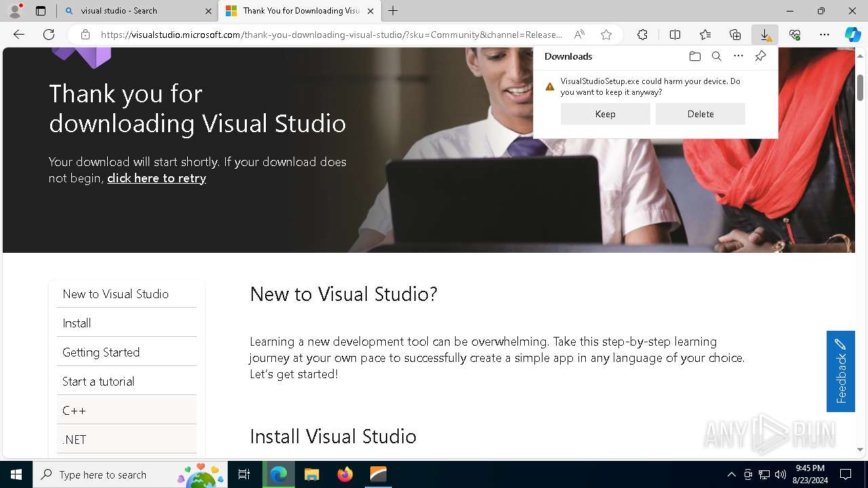Click the 'click here to retry' link
This screenshot has height=488, width=868.
point(157,178)
